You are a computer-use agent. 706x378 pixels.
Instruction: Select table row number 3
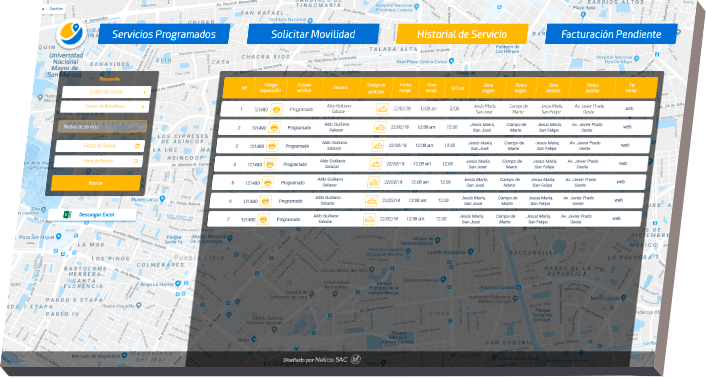click(433, 146)
